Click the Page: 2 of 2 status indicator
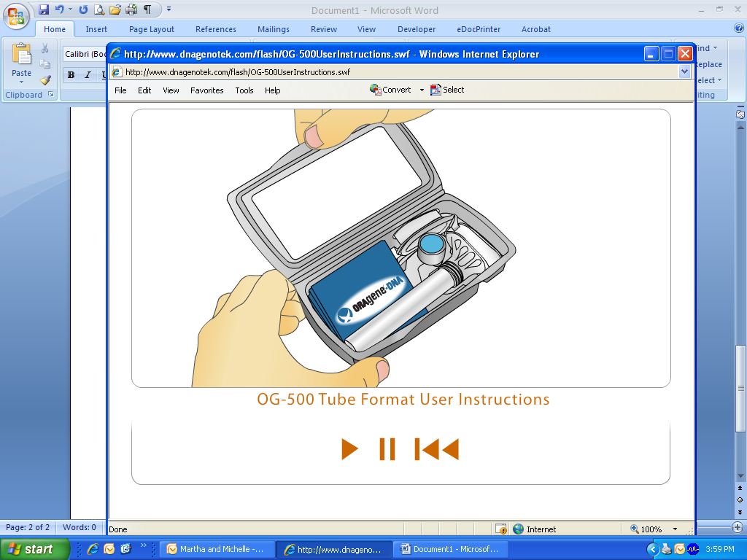Screen dimensions: 747x560 coord(28,527)
